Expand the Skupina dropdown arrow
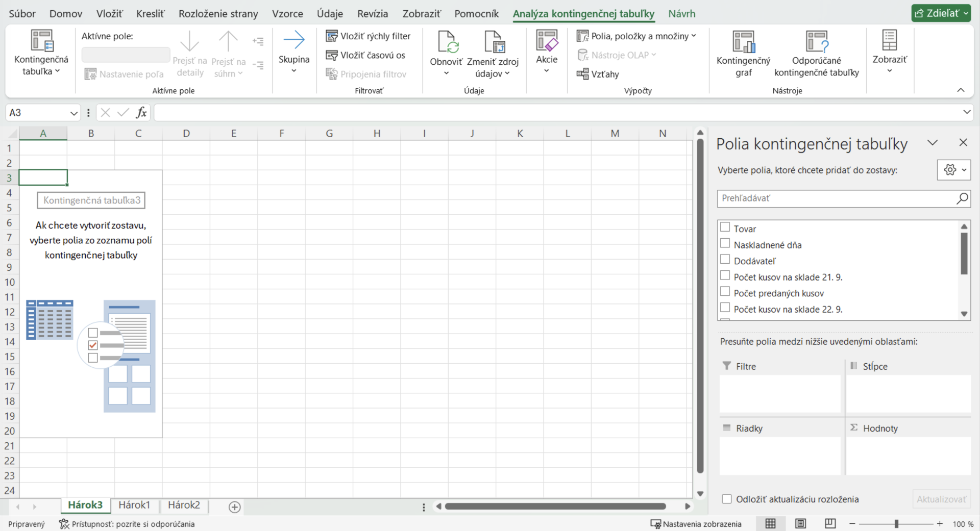This screenshot has height=531, width=980. point(294,71)
